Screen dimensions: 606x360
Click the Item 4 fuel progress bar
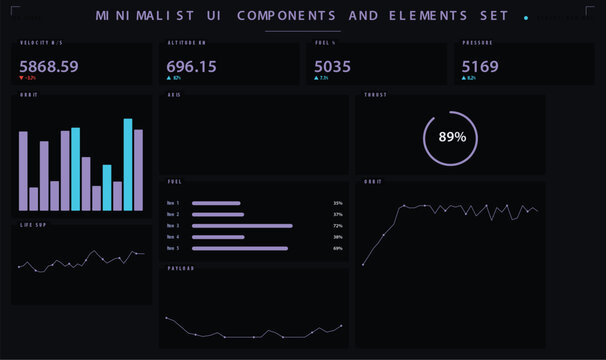click(218, 237)
